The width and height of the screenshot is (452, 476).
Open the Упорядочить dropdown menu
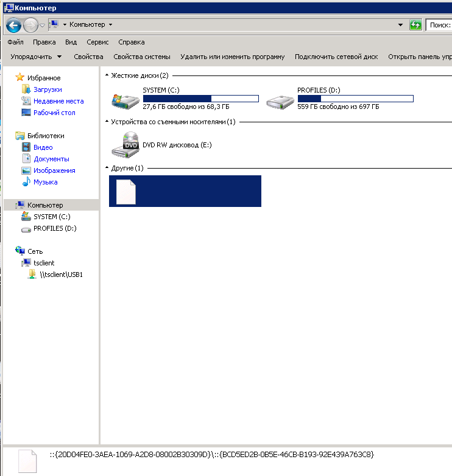pos(36,57)
